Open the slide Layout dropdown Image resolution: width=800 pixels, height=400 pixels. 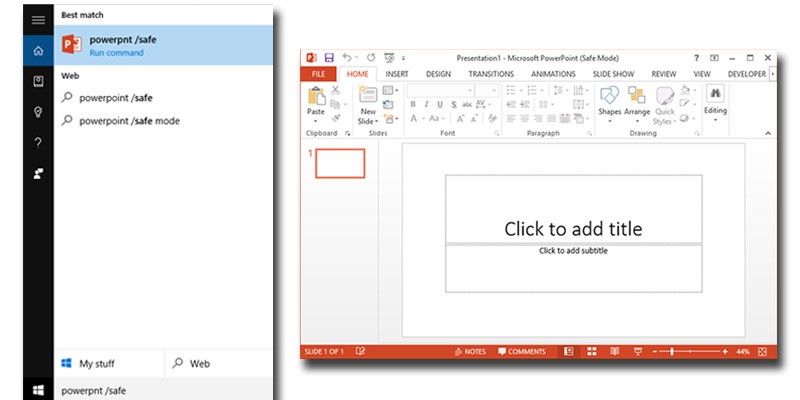click(x=390, y=91)
